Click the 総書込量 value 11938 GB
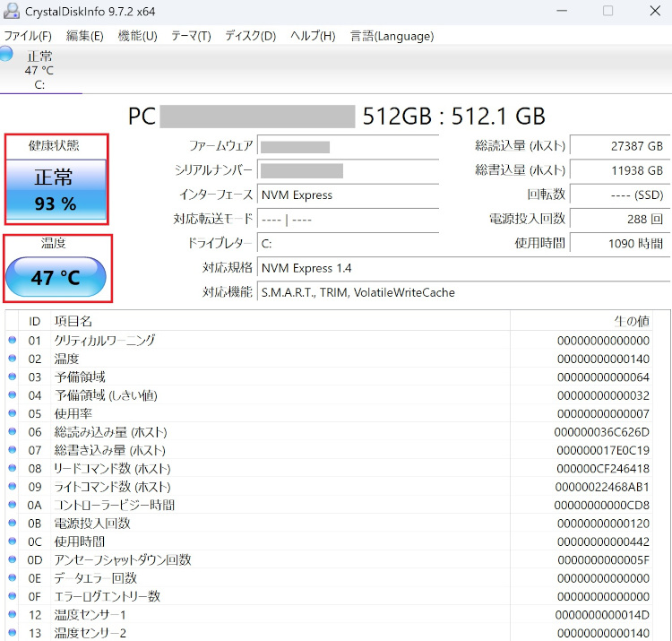Image resolution: width=672 pixels, height=641 pixels. tap(621, 170)
